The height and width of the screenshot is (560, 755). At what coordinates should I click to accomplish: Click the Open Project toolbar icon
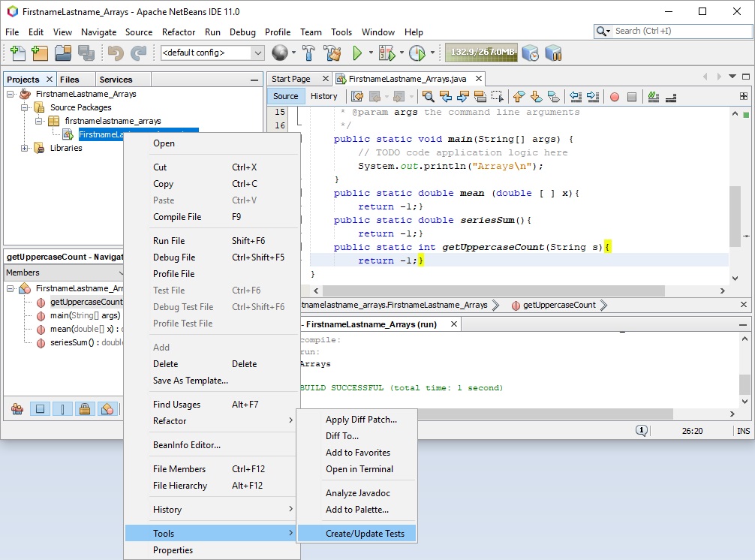(63, 53)
